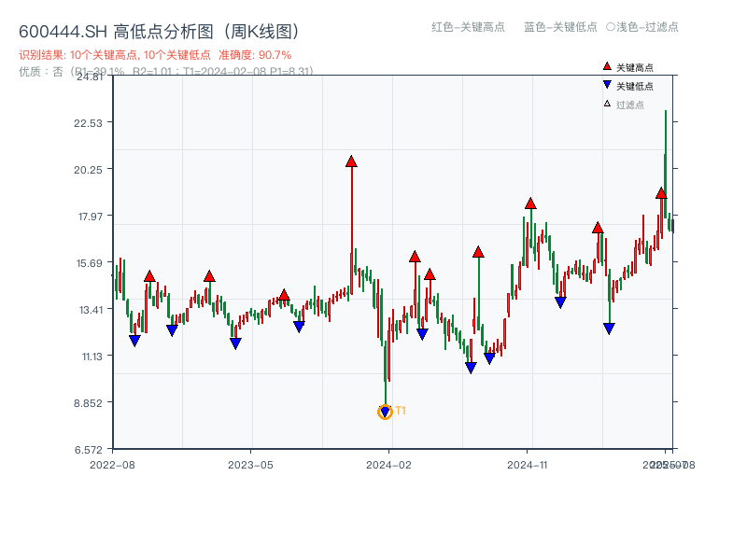747x560 pixels.
Task: Click the 22.53 y-axis label
Action: (88, 123)
